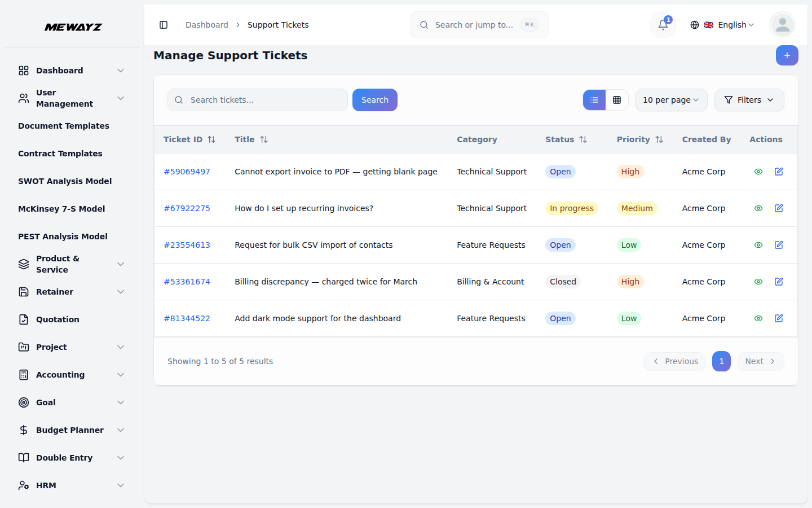The height and width of the screenshot is (508, 812).
Task: Open notifications via the bell icon
Action: [x=662, y=25]
